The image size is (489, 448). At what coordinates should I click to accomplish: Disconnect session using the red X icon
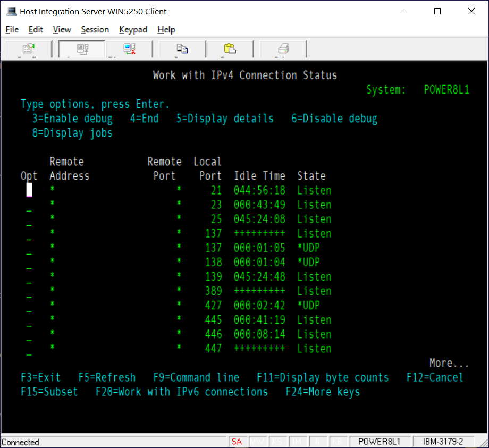(129, 49)
